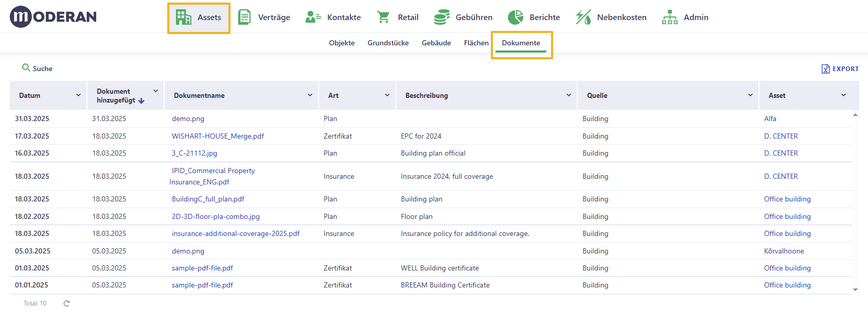The height and width of the screenshot is (322, 868).
Task: Click the 01.01.2025 date cell
Action: pyautogui.click(x=31, y=285)
